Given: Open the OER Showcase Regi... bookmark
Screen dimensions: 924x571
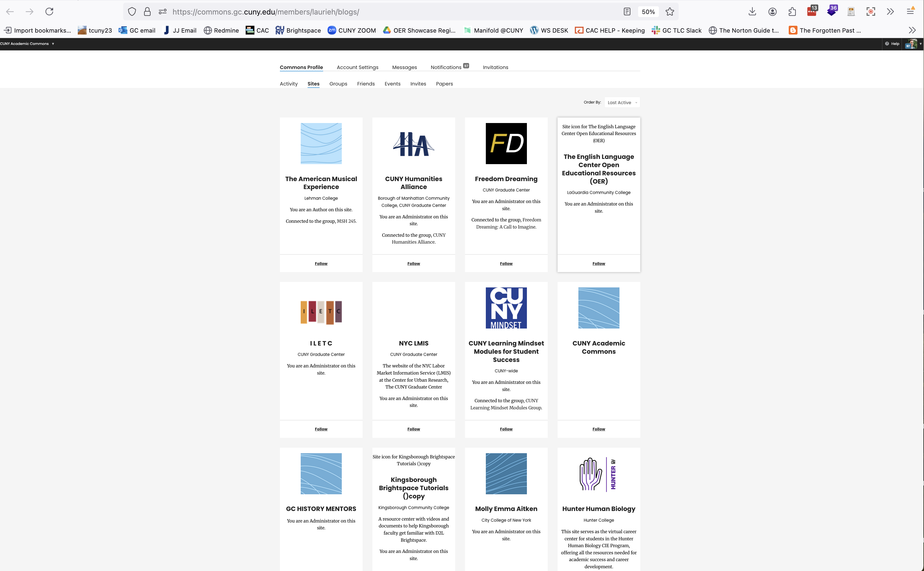Looking at the screenshot, I should tap(419, 30).
